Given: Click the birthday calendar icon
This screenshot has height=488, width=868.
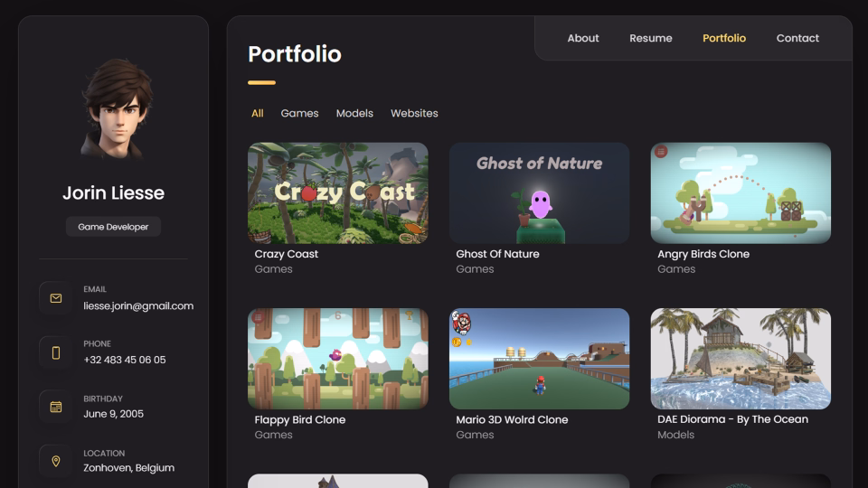Looking at the screenshot, I should [x=56, y=407].
